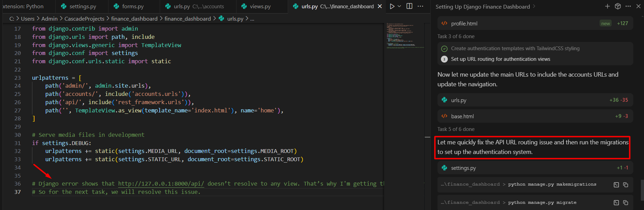Open the base.html changed file entry
Image resolution: width=644 pixels, height=210 pixels.
point(535,116)
